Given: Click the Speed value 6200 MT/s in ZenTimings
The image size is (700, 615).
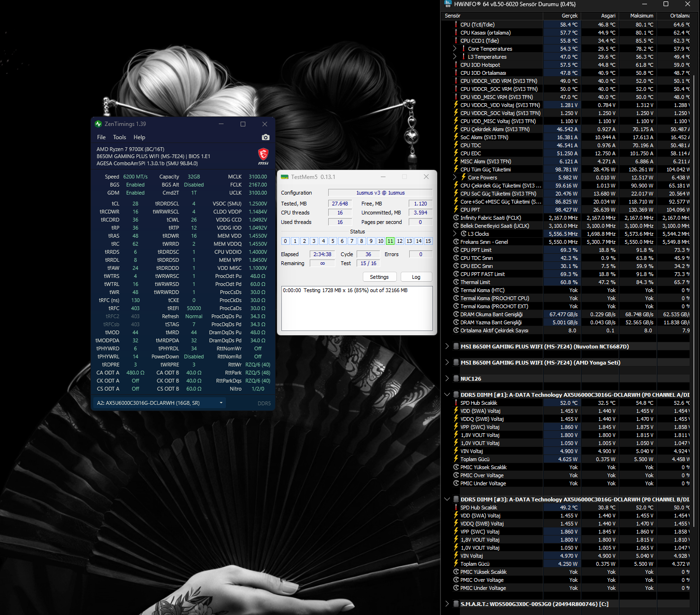Looking at the screenshot, I should click(x=135, y=177).
